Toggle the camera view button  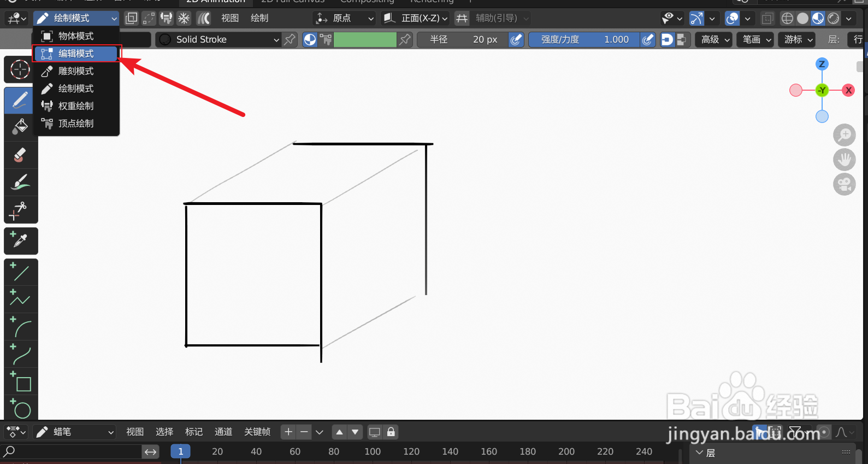pyautogui.click(x=845, y=184)
